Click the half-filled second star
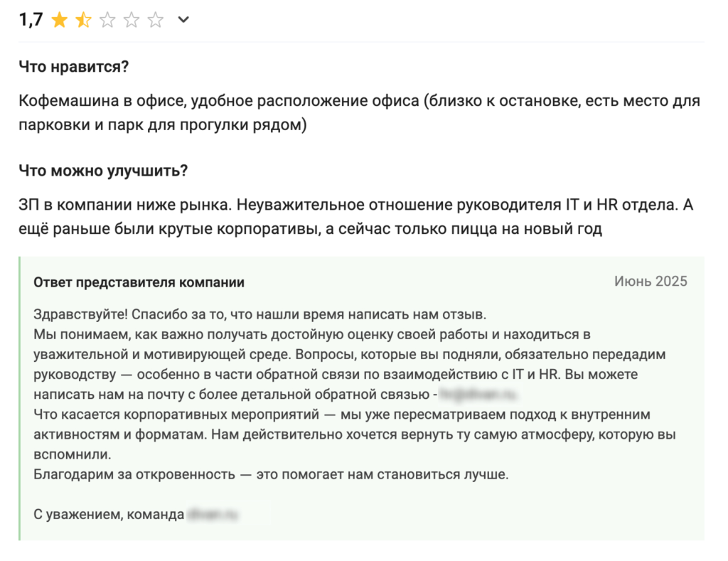The image size is (728, 561). [82, 19]
